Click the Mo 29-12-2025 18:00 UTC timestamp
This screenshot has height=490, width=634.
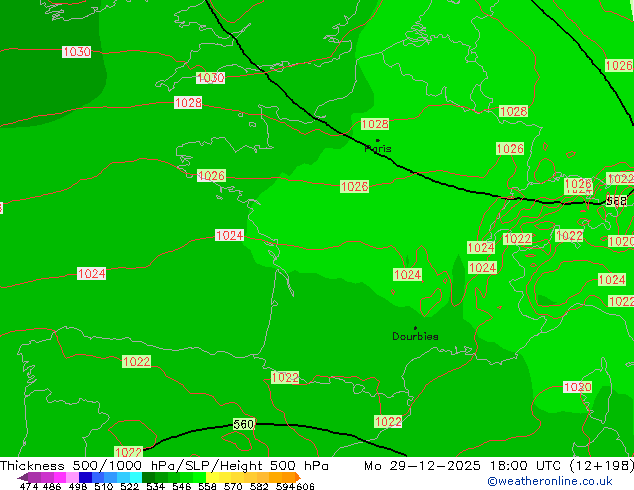[x=499, y=466]
